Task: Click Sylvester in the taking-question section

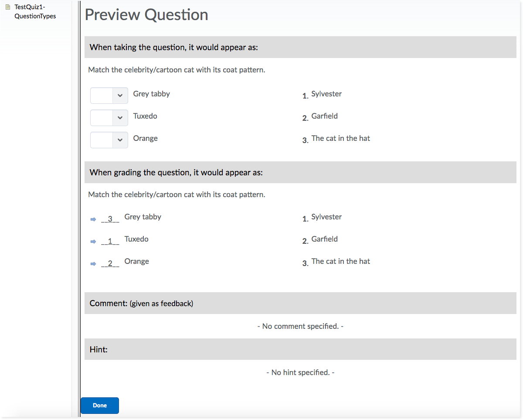Action: click(326, 94)
